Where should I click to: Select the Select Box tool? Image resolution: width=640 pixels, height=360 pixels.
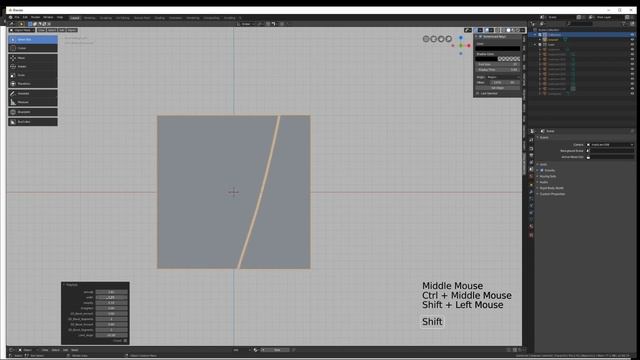point(33,40)
